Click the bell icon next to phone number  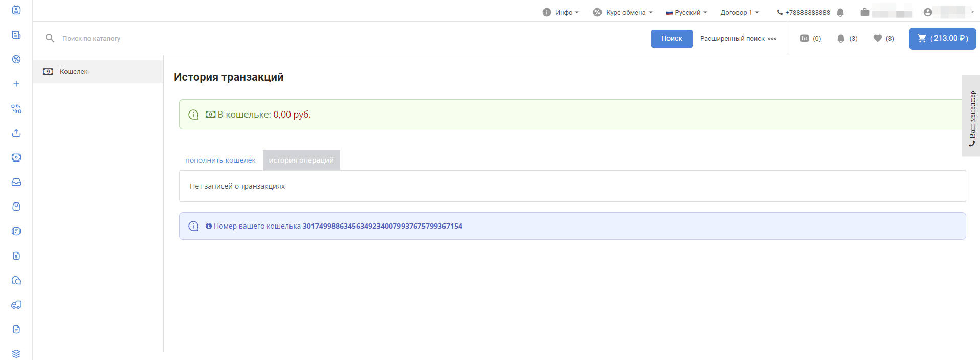(x=840, y=12)
